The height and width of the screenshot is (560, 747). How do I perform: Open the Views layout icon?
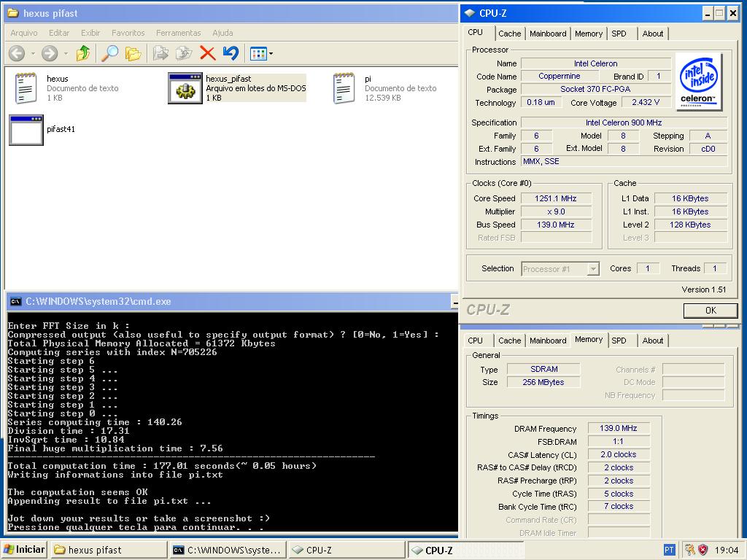coord(258,54)
